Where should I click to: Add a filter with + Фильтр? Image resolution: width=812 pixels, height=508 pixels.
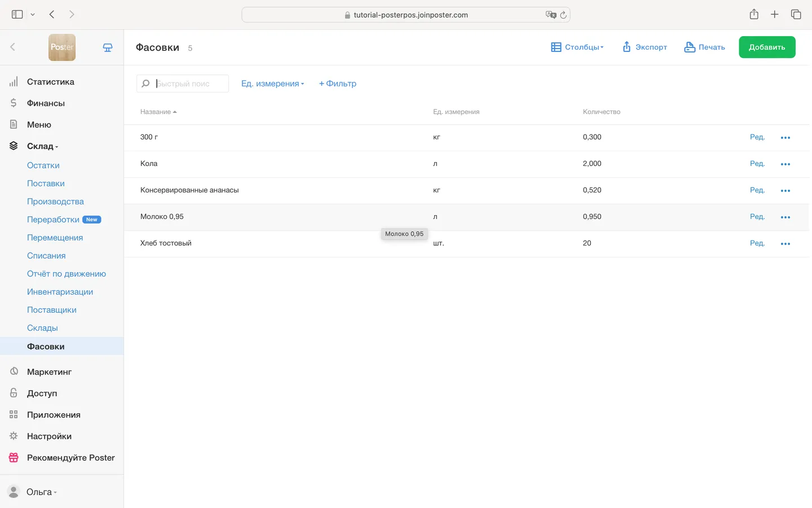coord(338,84)
